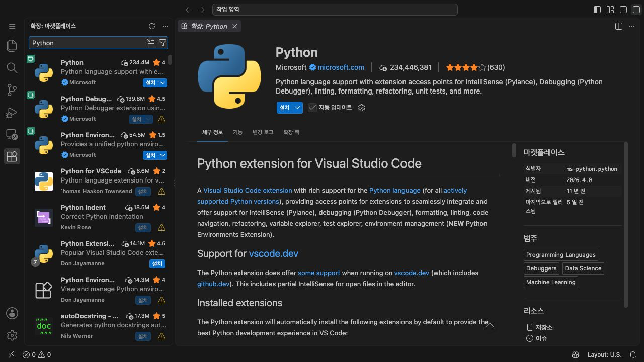Open the extensions filter funnel
Image resolution: width=644 pixels, height=362 pixels.
point(163,43)
